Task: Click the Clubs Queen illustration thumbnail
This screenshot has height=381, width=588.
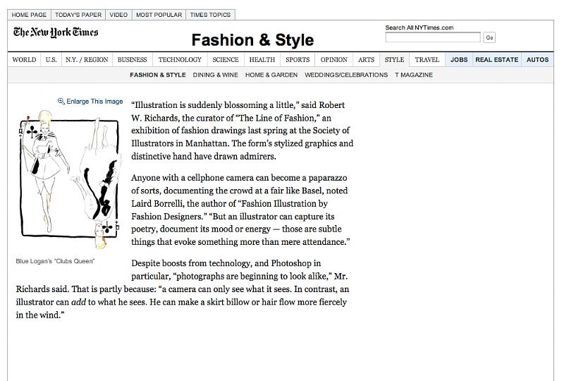Action: [x=69, y=179]
